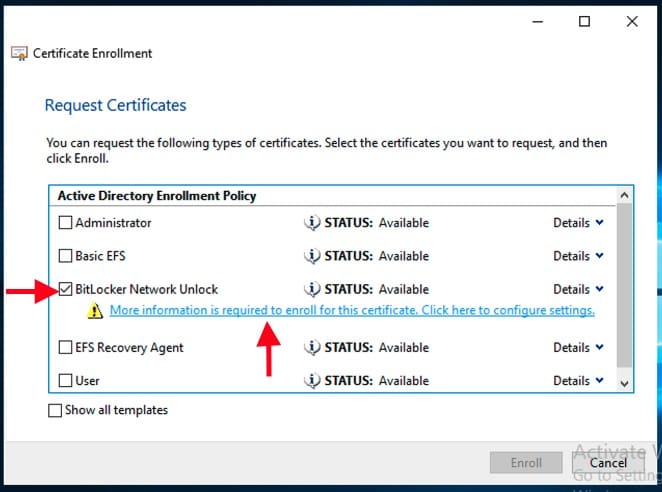The image size is (662, 492).
Task: Expand Details for the Administrator certificate
Action: click(578, 223)
